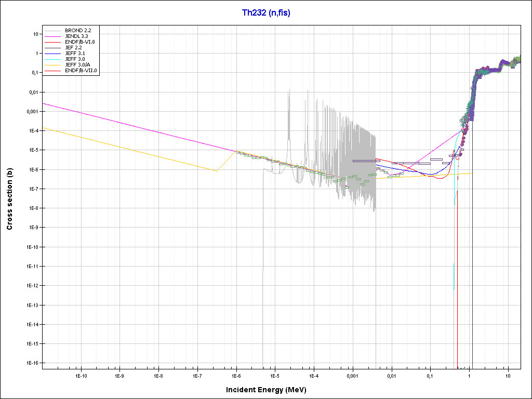Click the ENDF/B-VI.8 legend entry
Screen dimensions: 532x399
click(79, 42)
